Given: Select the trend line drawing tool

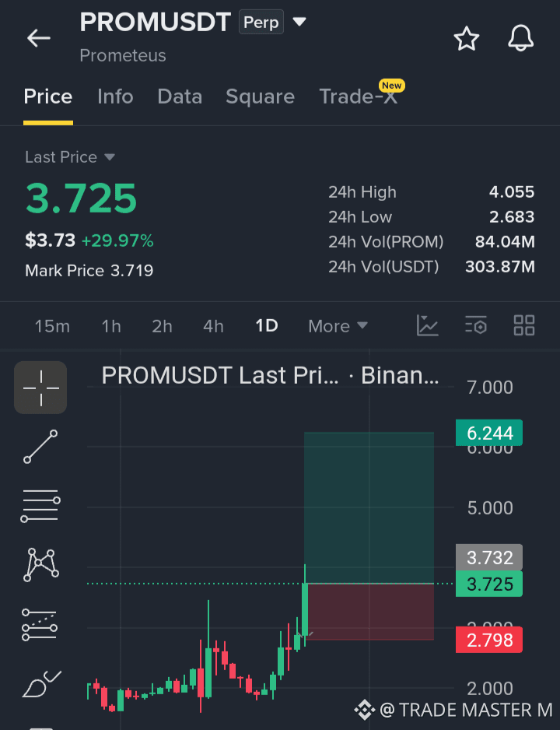Looking at the screenshot, I should tap(40, 447).
